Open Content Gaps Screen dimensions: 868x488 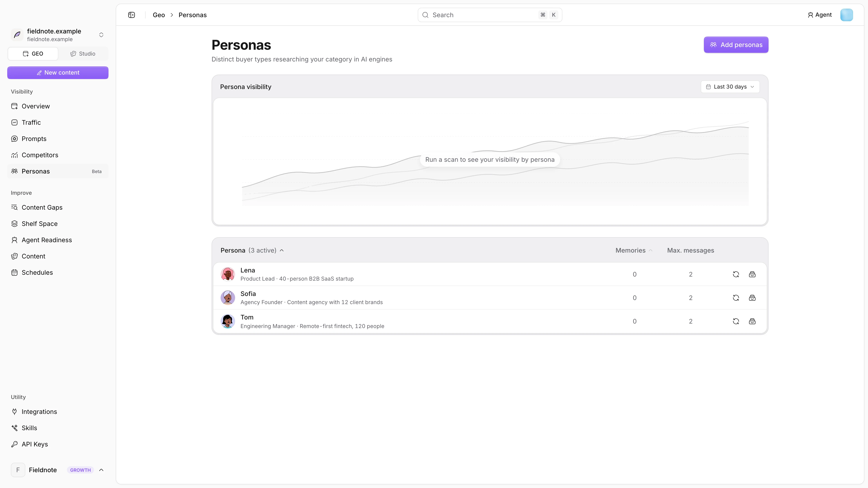[58, 207]
